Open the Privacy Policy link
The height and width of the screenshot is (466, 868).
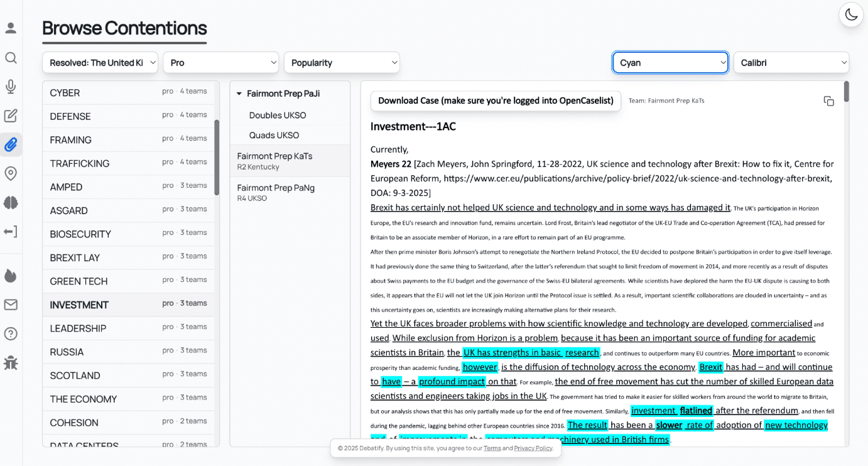coord(533,448)
